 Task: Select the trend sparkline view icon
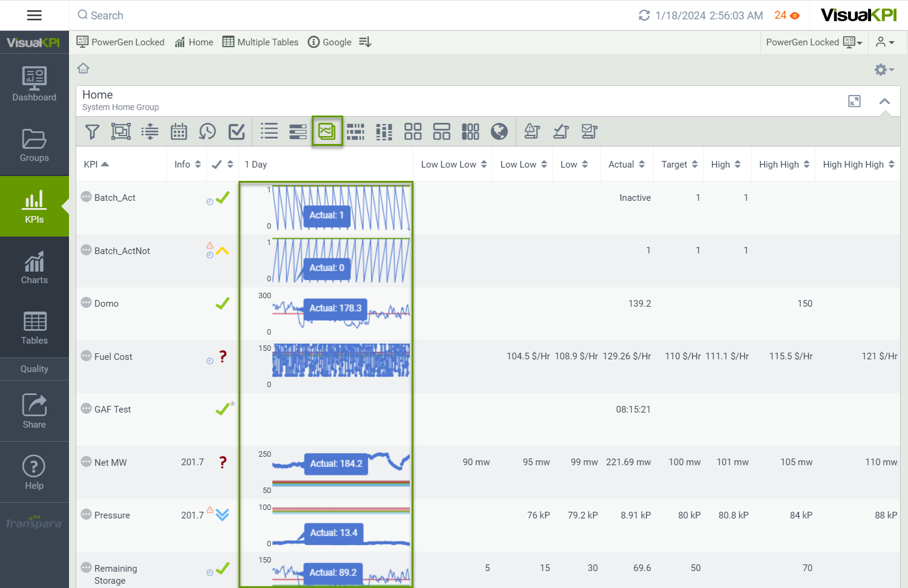pyautogui.click(x=327, y=131)
